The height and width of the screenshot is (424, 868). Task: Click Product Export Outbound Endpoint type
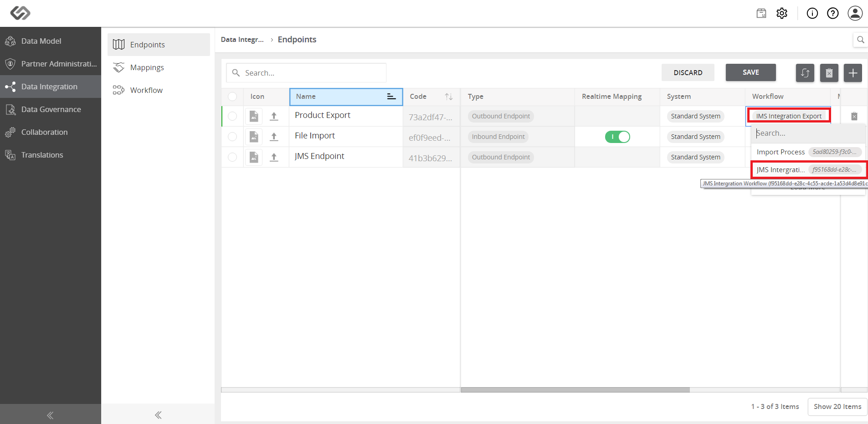click(501, 116)
